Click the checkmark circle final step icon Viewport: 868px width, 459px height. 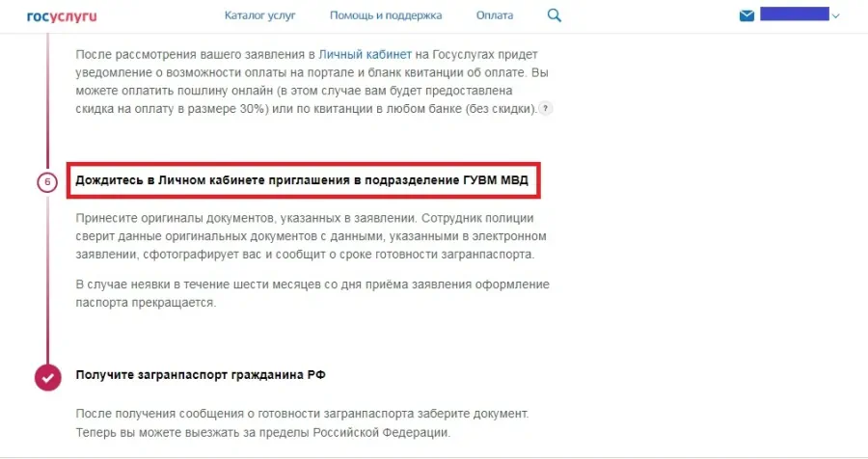pos(47,378)
